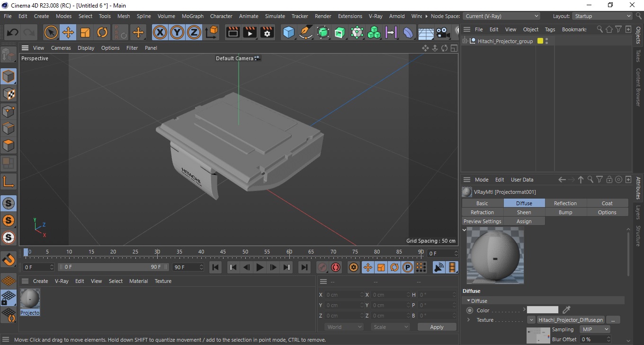This screenshot has width=644, height=345.
Task: Click the Apply button
Action: pyautogui.click(x=437, y=327)
